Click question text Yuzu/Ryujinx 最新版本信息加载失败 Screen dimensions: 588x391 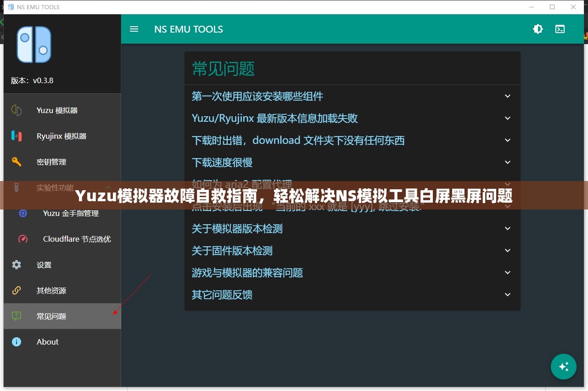click(275, 118)
